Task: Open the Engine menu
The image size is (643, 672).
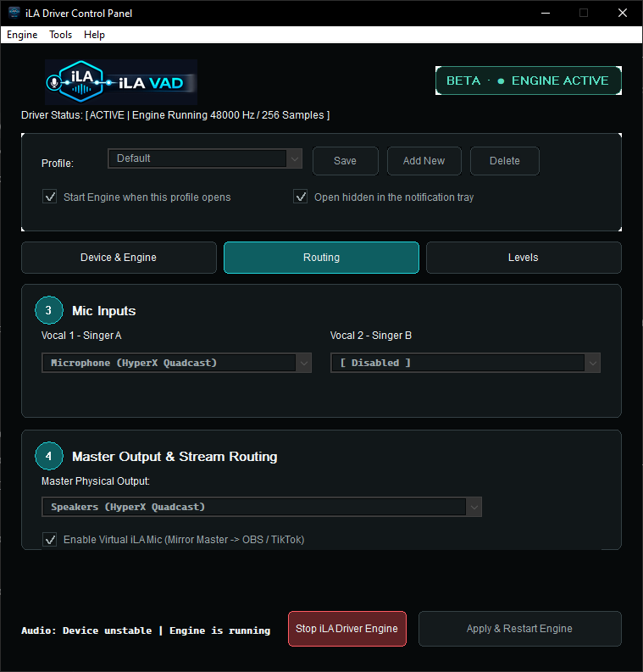Action: [x=22, y=35]
